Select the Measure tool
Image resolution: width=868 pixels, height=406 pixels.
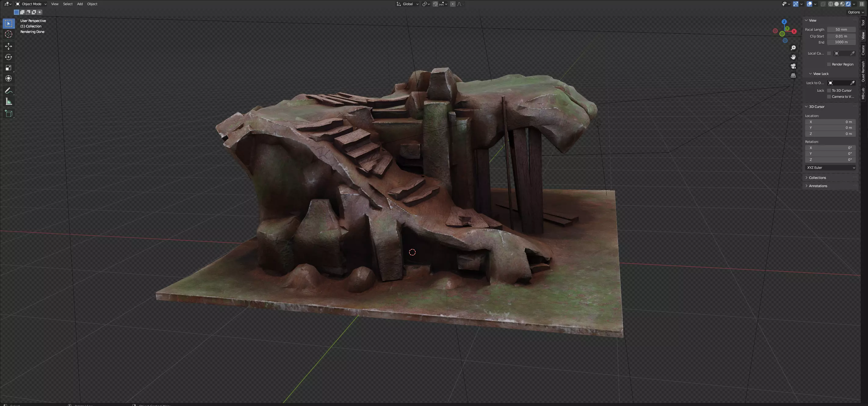coord(9,102)
